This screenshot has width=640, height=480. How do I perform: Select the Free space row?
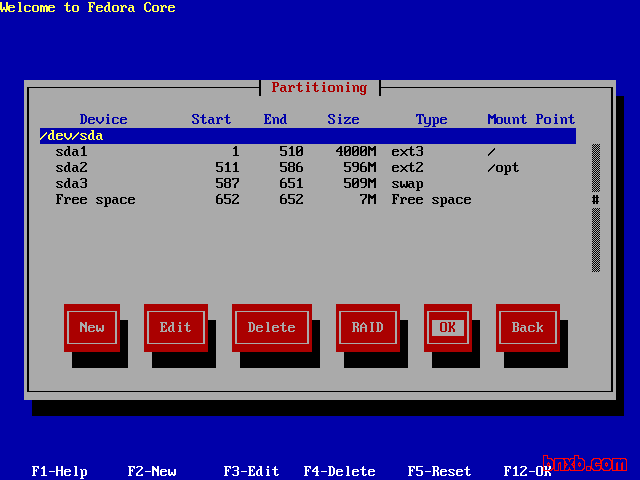pos(307,199)
